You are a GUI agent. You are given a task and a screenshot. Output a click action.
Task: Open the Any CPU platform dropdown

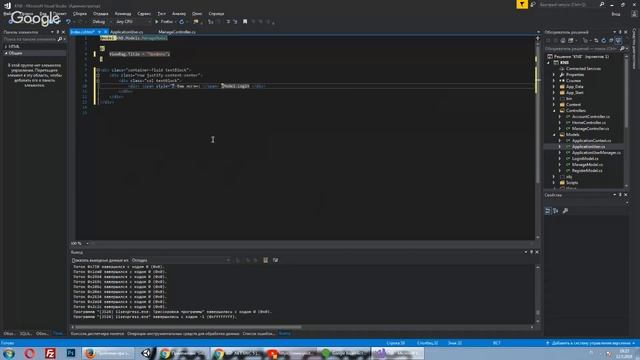click(x=133, y=22)
